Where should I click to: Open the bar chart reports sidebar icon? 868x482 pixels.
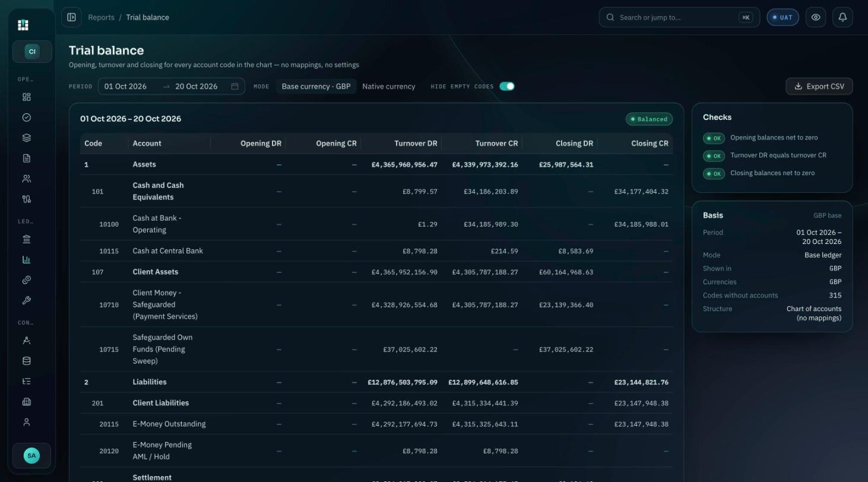(x=26, y=259)
